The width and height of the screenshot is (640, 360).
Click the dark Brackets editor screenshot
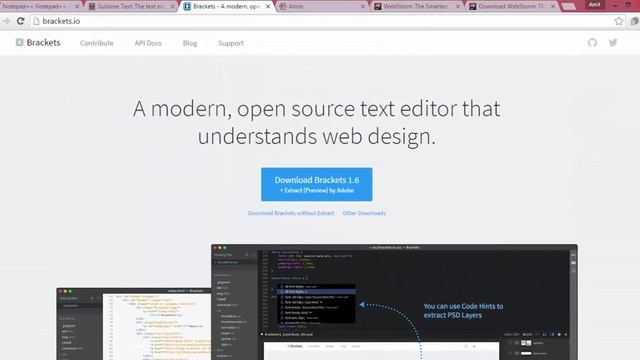394,302
